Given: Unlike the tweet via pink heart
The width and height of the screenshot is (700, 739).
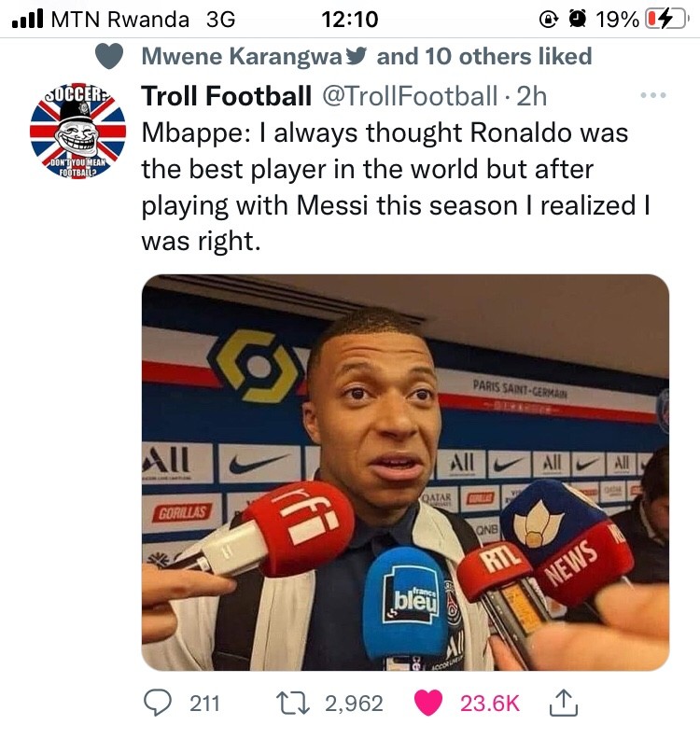Looking at the screenshot, I should point(428,703).
